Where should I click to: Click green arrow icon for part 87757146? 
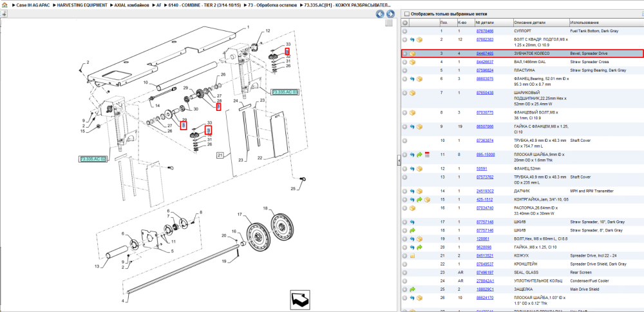412,231
